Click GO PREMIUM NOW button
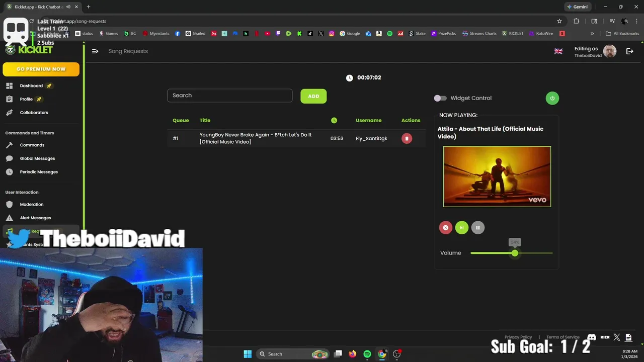 click(41, 69)
